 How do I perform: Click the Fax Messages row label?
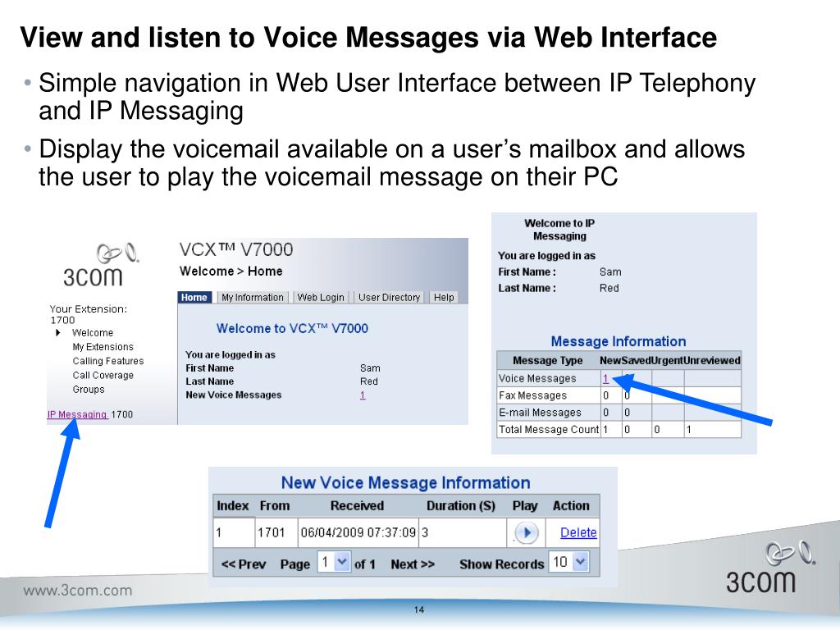click(x=532, y=395)
